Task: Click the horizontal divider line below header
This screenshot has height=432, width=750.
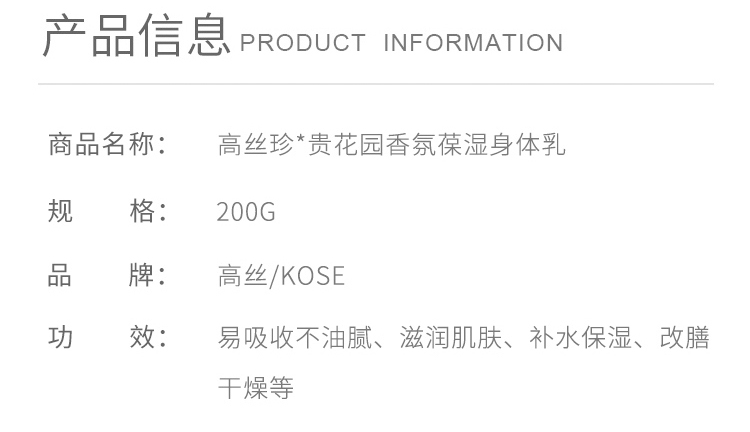Action: click(376, 84)
